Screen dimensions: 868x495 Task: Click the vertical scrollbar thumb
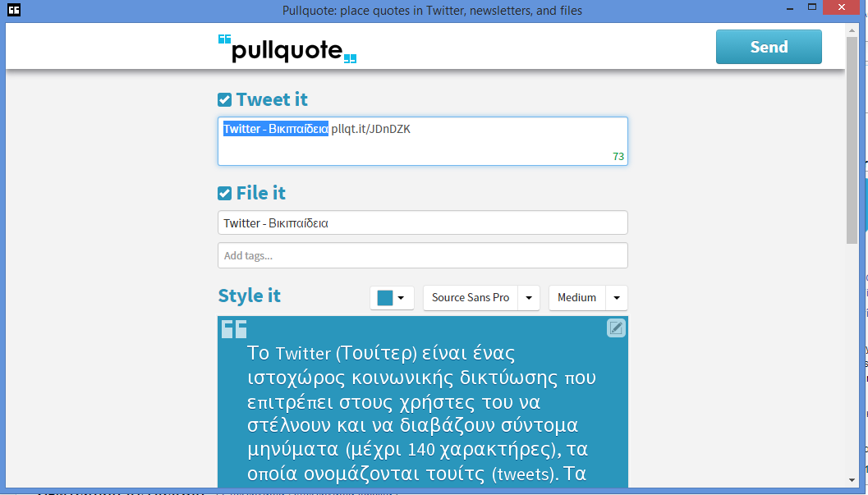[852, 140]
